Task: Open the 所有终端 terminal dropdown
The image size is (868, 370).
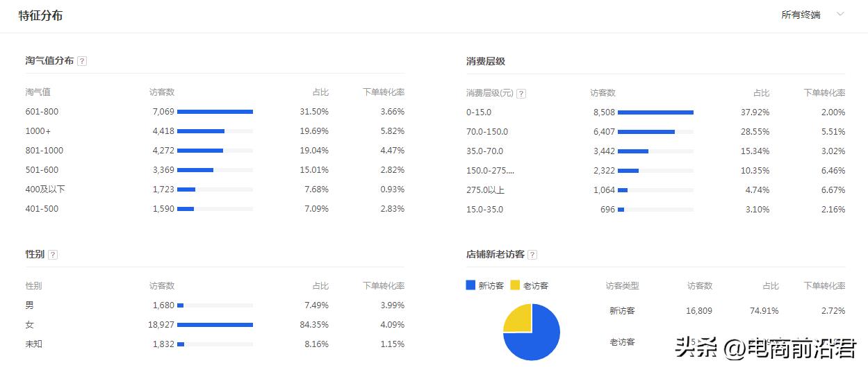Action: (812, 15)
